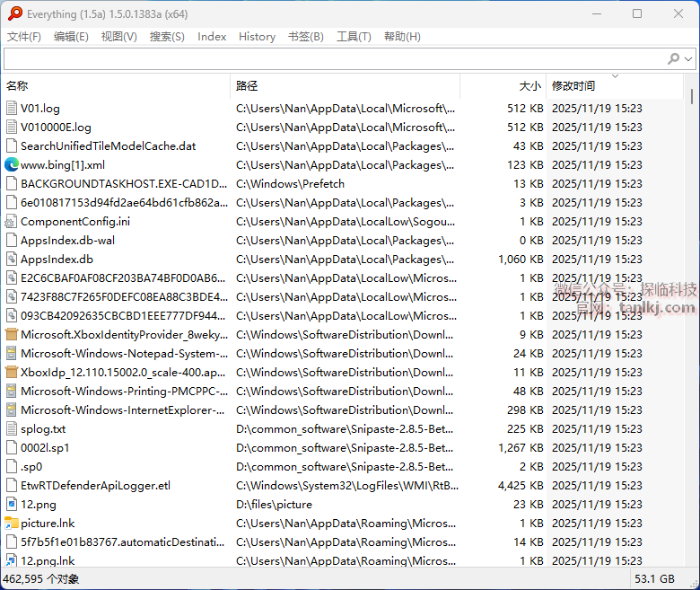This screenshot has height=590, width=700.
Task: Click the E2C6CBAF0AF08CF203BA74BF0D0AB6 file icon
Action: (12, 277)
